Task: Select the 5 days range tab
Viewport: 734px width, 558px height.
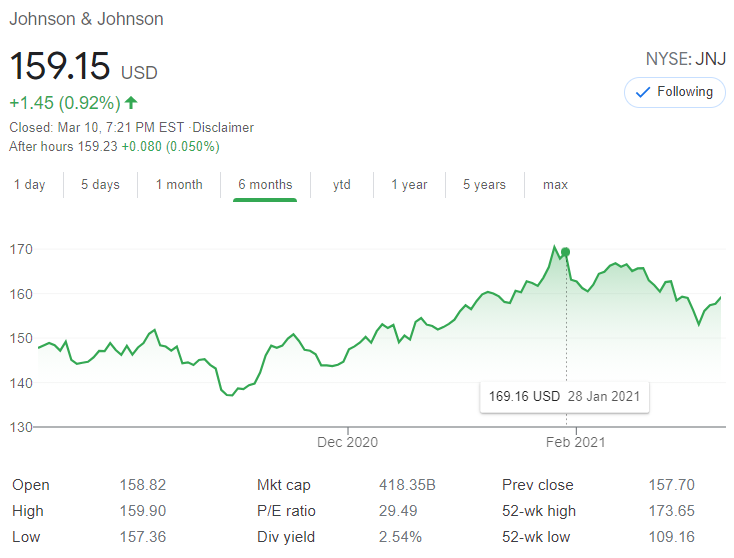Action: pos(100,184)
